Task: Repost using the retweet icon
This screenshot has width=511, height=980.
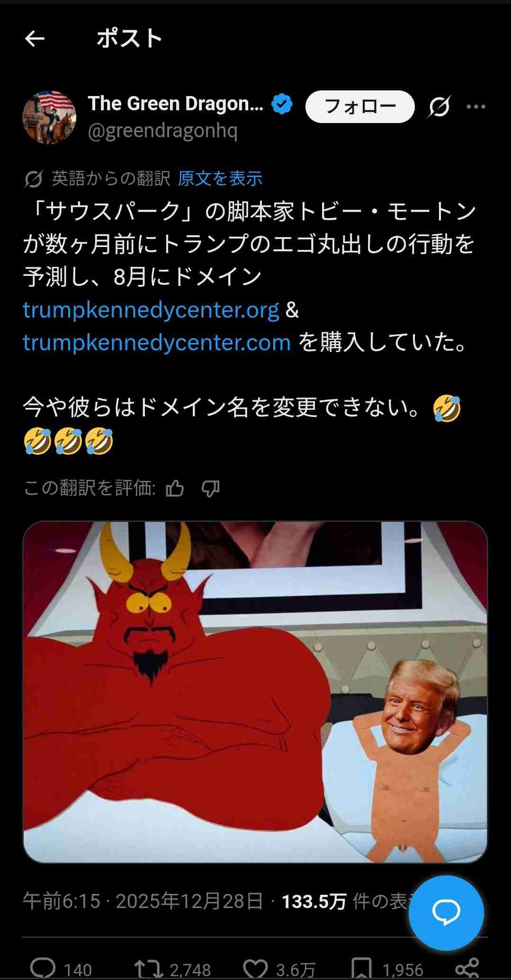Action: click(148, 968)
